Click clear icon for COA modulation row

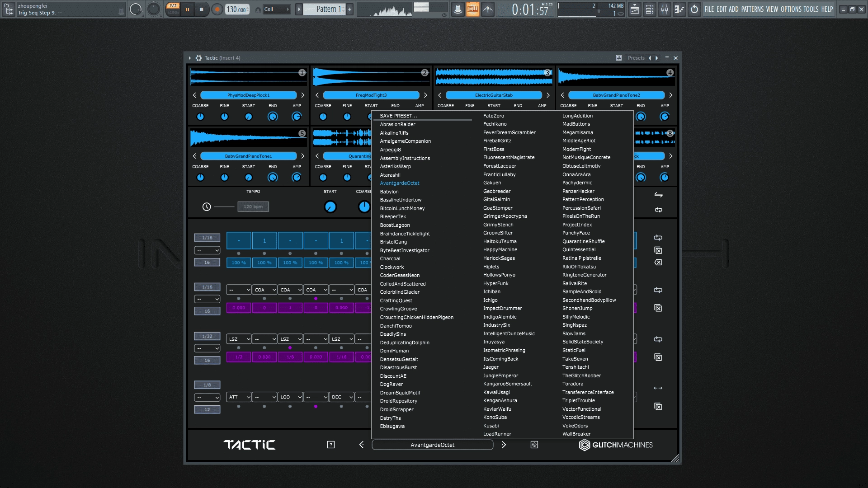(658, 308)
